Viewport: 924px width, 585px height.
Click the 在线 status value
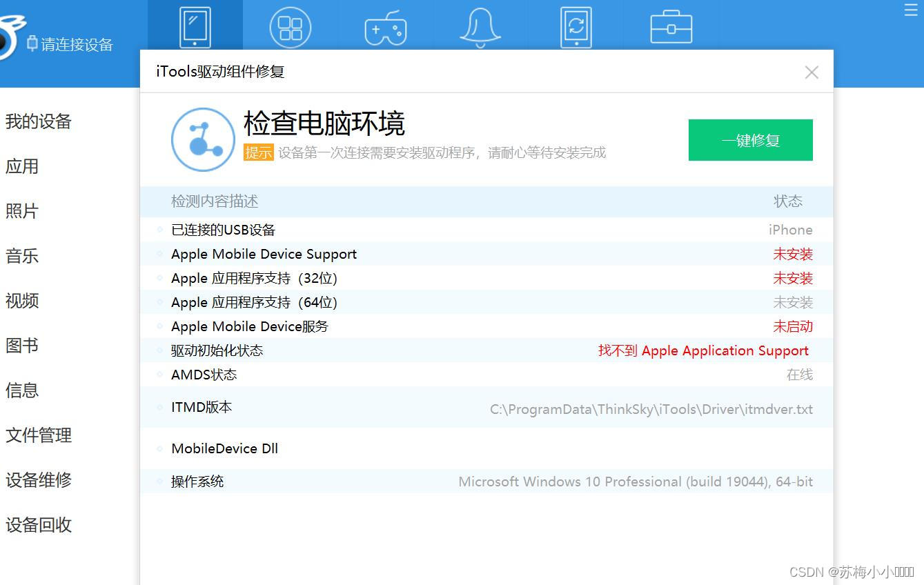click(800, 375)
